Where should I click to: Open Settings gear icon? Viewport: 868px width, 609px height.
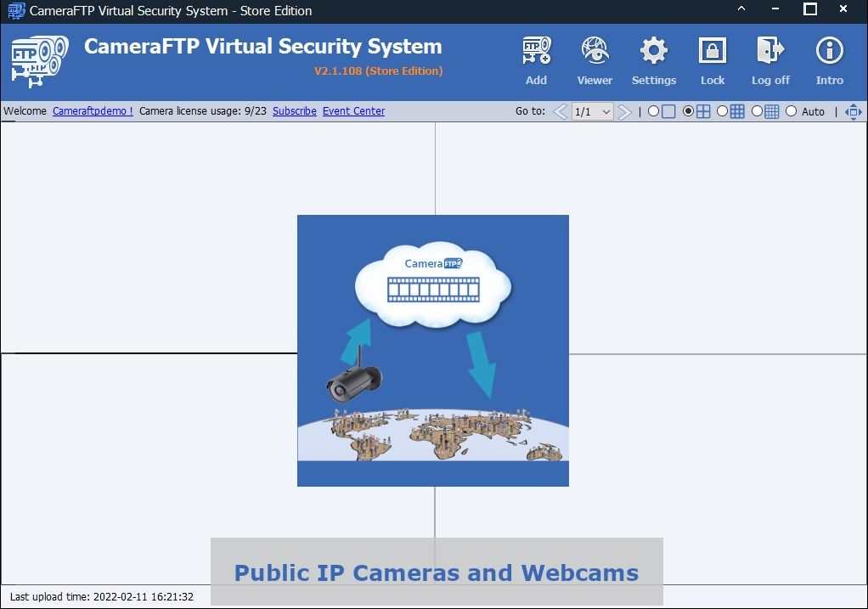[x=654, y=51]
